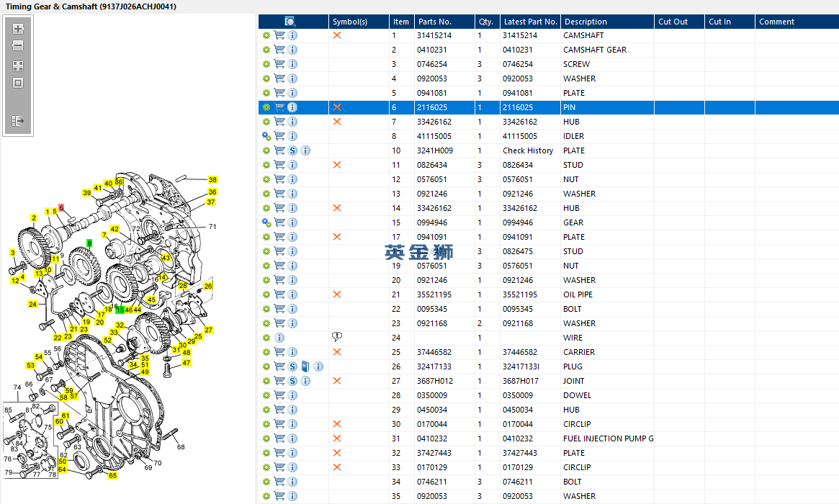Click the fit-all grid view icon
The image size is (839, 504).
(x=18, y=66)
